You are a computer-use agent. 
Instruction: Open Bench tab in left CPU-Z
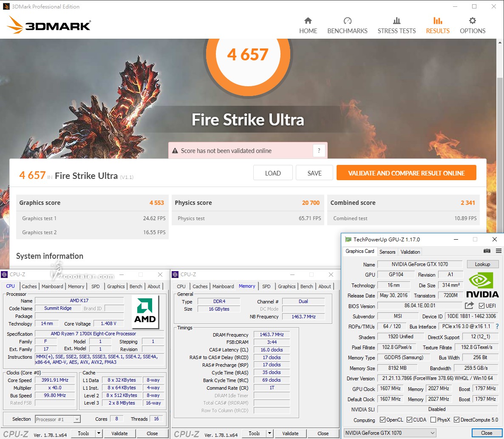point(136,286)
